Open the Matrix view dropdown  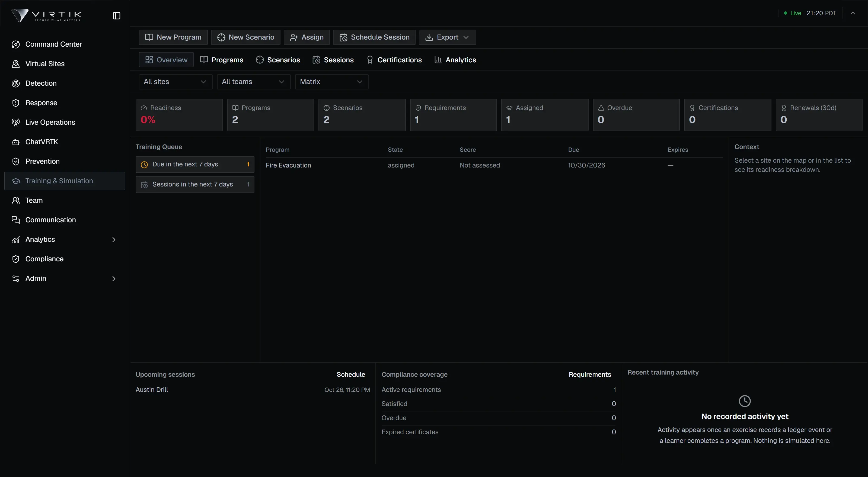[x=331, y=82]
